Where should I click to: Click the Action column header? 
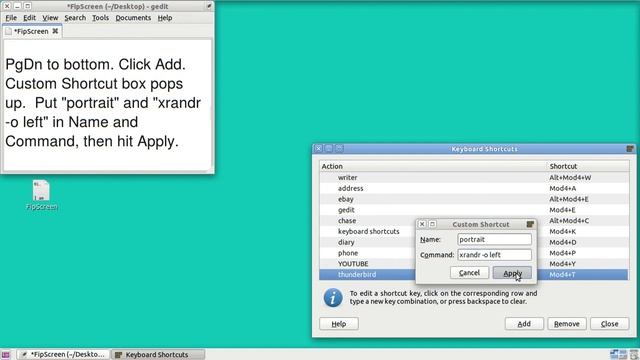(433, 166)
